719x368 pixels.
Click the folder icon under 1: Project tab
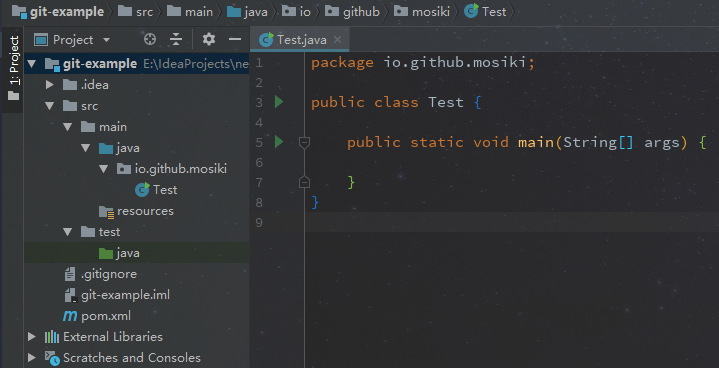point(14,96)
